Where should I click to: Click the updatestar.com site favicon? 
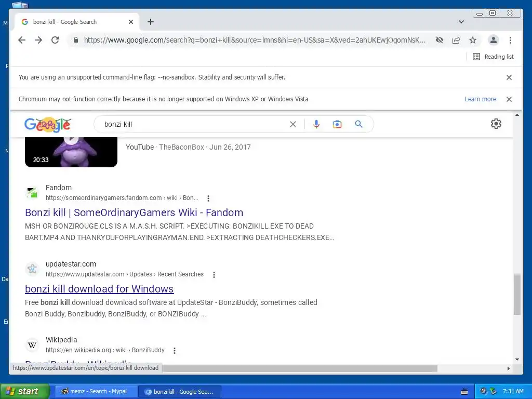coord(32,269)
